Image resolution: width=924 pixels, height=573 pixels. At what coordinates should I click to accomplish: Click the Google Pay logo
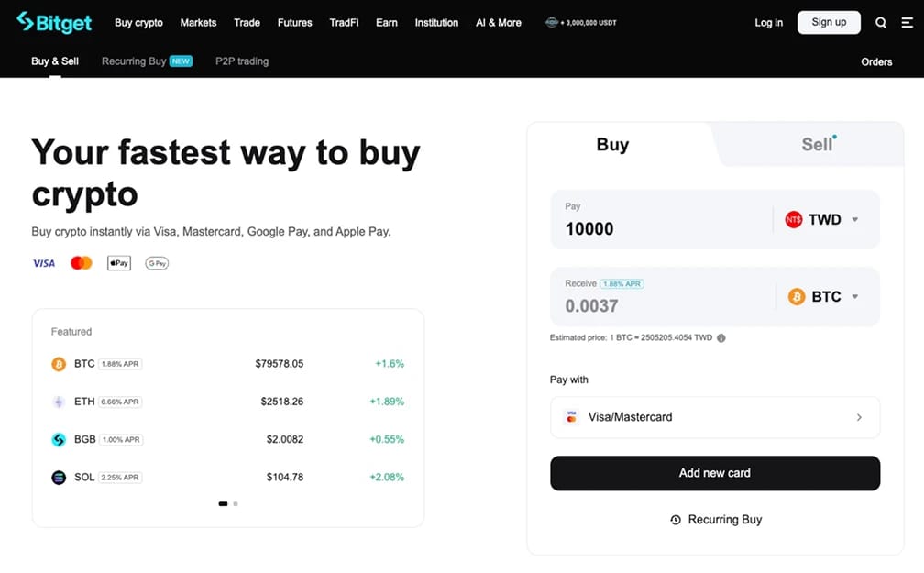pyautogui.click(x=157, y=263)
